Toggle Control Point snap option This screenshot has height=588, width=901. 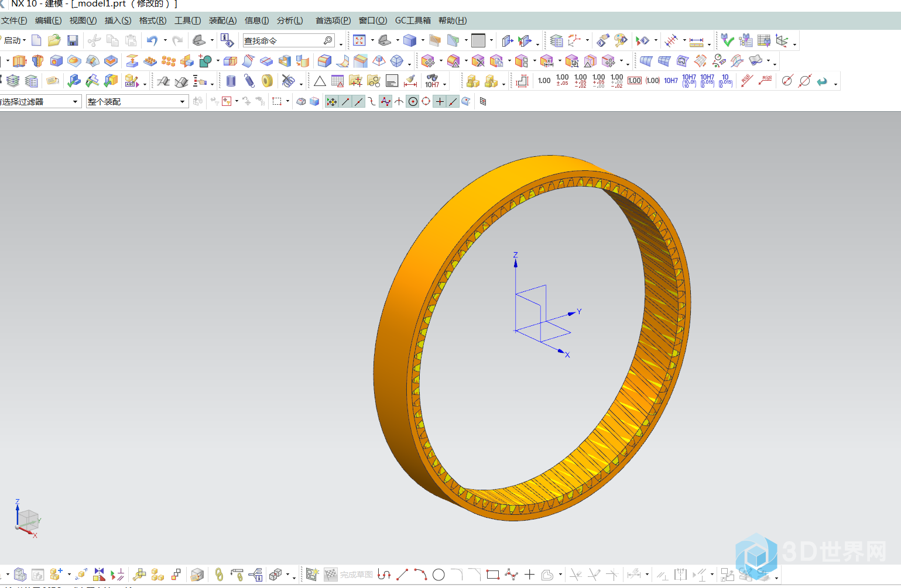coord(372,101)
